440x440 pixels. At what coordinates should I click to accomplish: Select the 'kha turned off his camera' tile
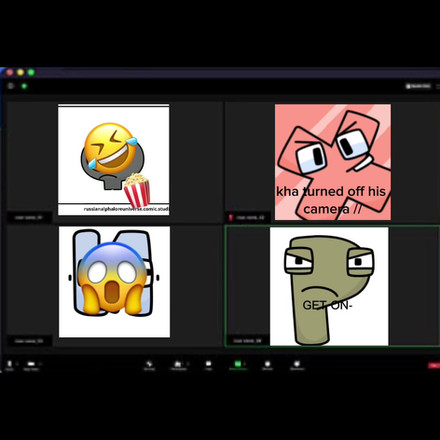pos(333,162)
